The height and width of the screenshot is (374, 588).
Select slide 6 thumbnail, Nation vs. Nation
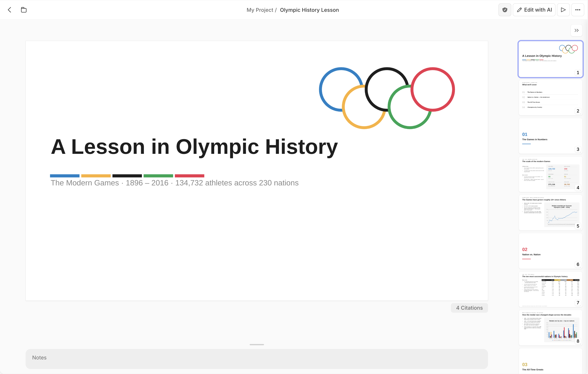point(550,251)
